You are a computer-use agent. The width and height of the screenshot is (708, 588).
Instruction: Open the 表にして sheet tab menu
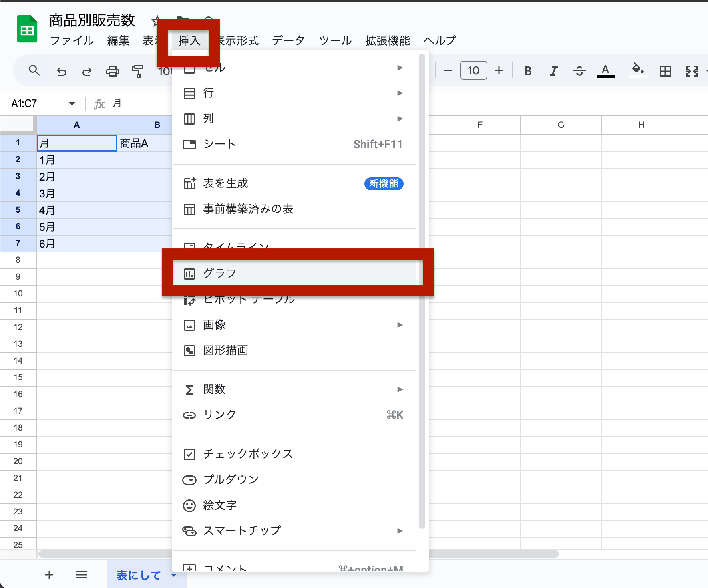point(173,575)
